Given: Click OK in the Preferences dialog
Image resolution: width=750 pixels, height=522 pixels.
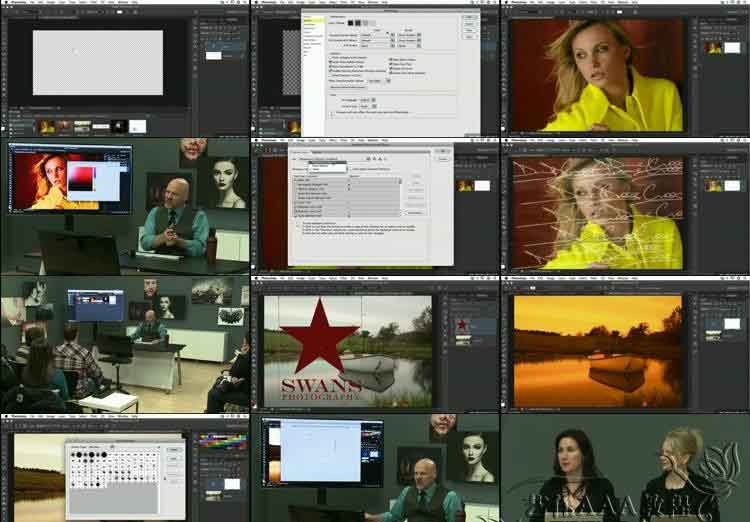Looking at the screenshot, I should [469, 18].
